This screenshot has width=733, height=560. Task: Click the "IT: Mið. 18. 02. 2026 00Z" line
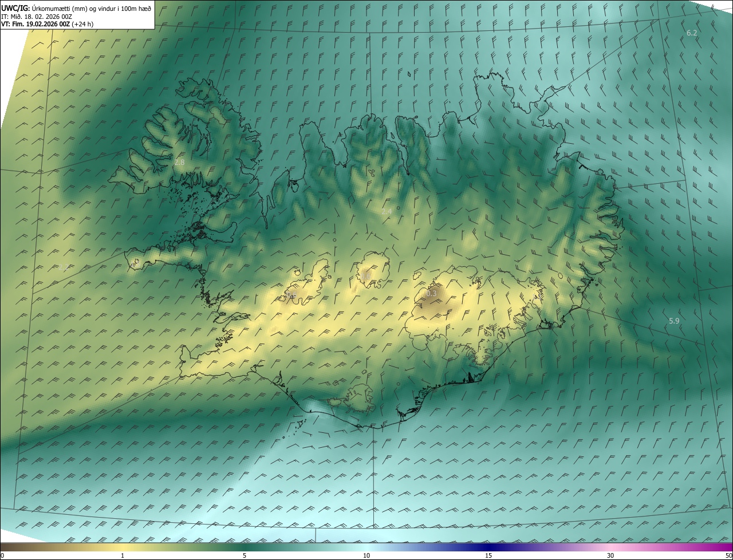coord(37,17)
